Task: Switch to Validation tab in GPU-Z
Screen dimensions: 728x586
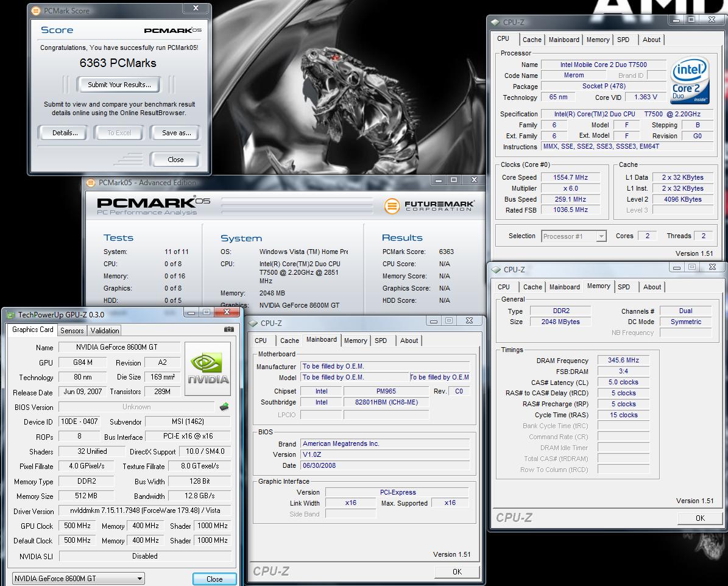Action: (104, 331)
